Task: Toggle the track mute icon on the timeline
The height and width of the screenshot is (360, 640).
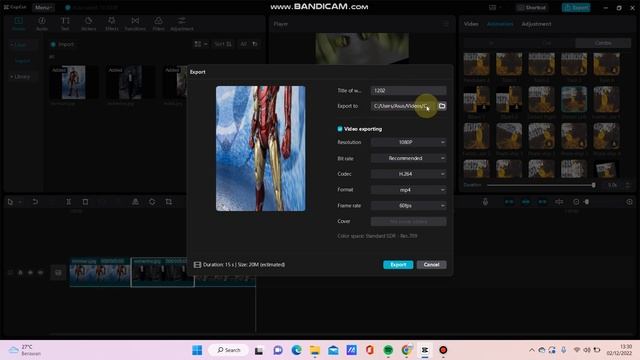Action: point(40,272)
